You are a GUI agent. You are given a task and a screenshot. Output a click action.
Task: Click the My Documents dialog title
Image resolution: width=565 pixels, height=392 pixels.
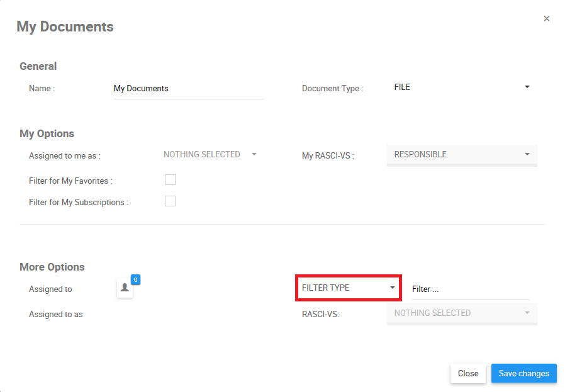(65, 26)
